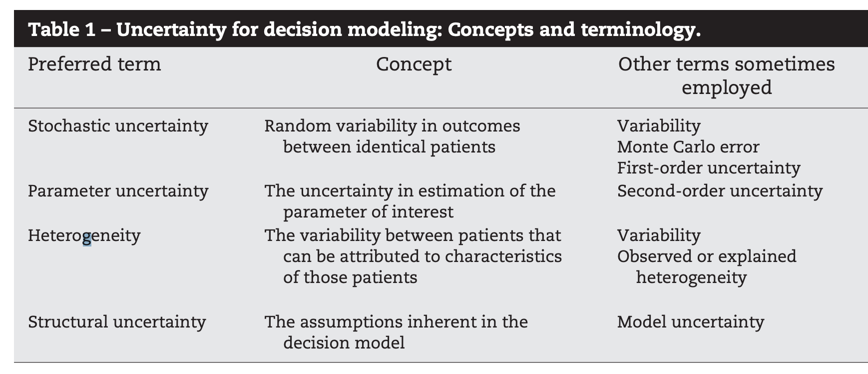
Task: Click the 'Structural uncertainty' term
Action: tap(117, 322)
